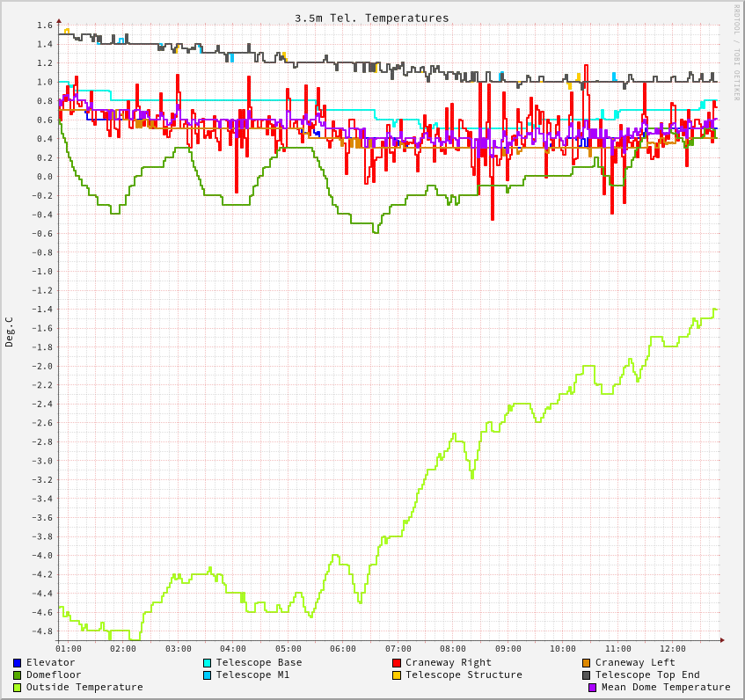Click the 06:00 tick on the time axis
Viewport: 745px width, 700px height.
[x=343, y=649]
